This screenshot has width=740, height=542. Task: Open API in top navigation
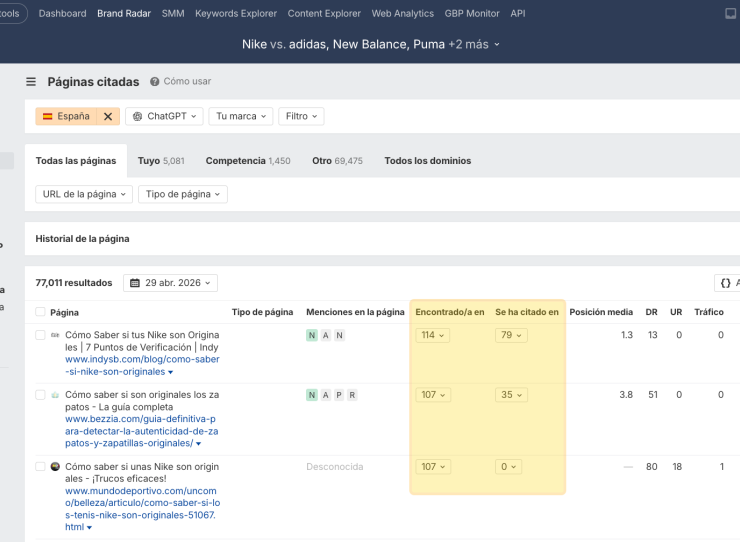[518, 14]
